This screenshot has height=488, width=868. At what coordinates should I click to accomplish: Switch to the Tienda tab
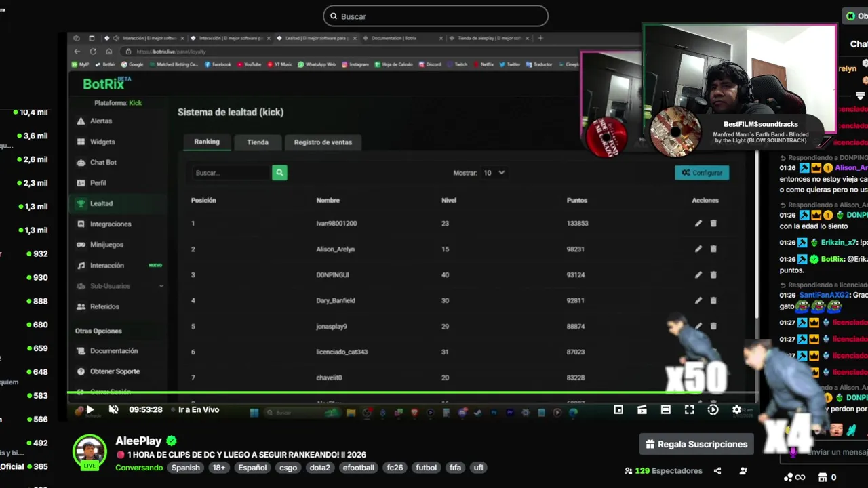(258, 142)
